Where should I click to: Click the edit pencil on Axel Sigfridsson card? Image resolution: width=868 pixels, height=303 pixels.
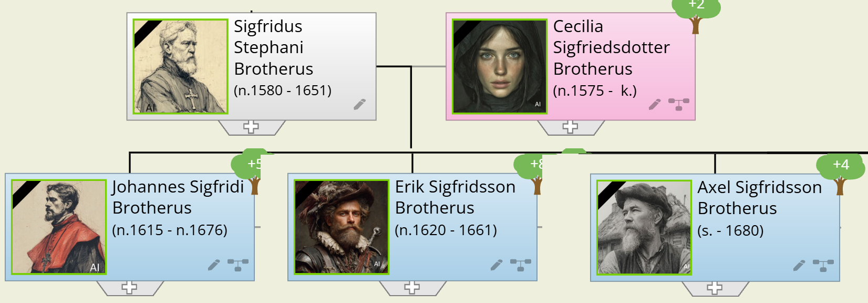click(x=799, y=266)
